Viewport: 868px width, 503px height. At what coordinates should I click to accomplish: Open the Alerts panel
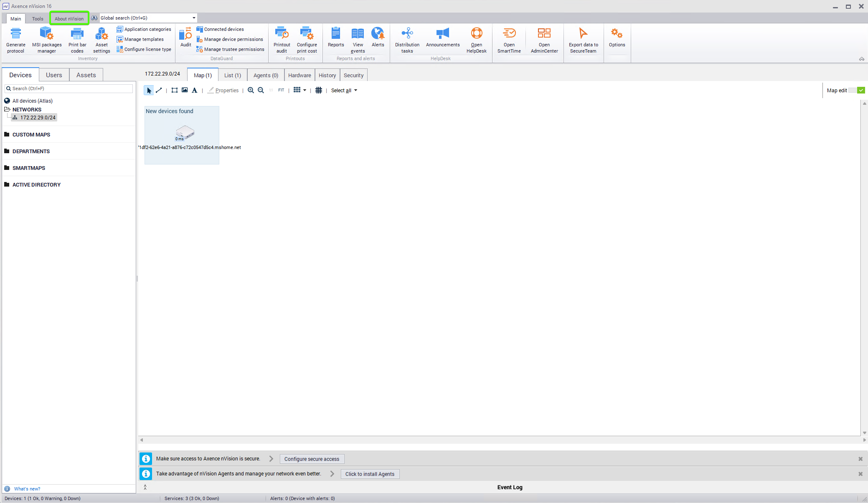pos(378,37)
